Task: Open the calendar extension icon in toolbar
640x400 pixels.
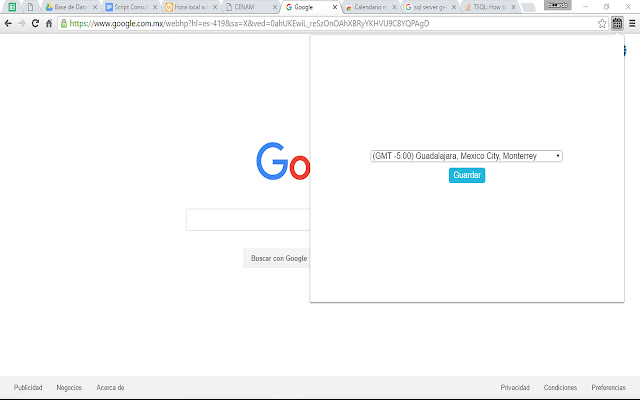Action: tap(617, 24)
